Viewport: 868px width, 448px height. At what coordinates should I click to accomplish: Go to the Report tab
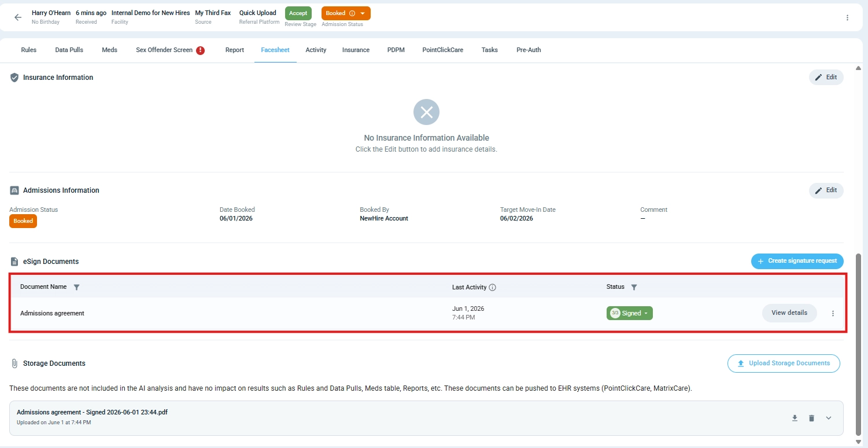point(235,50)
